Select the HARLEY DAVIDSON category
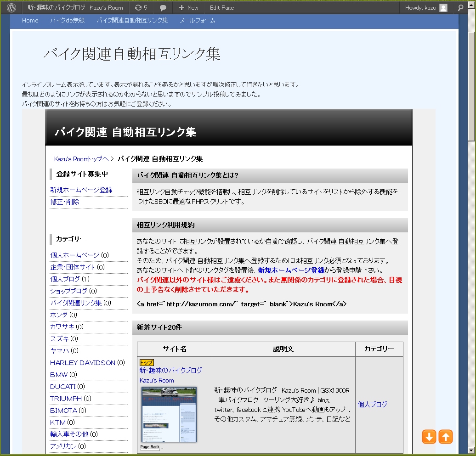Viewport: 476px width, 456px height. [83, 363]
